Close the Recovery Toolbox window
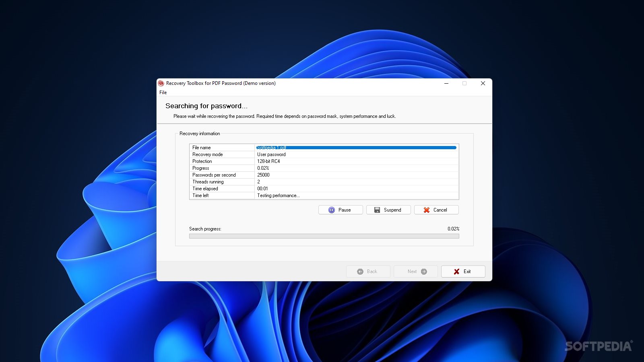This screenshot has width=644, height=362. 483,83
